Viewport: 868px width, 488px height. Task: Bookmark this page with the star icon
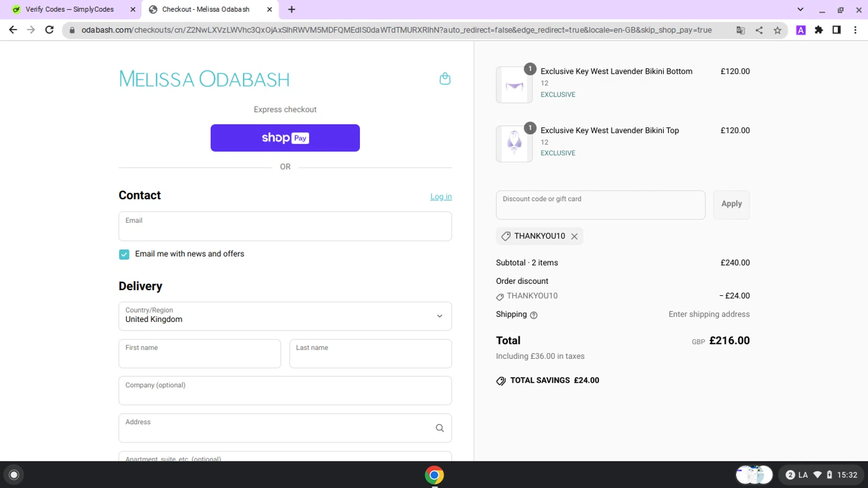pos(778,30)
